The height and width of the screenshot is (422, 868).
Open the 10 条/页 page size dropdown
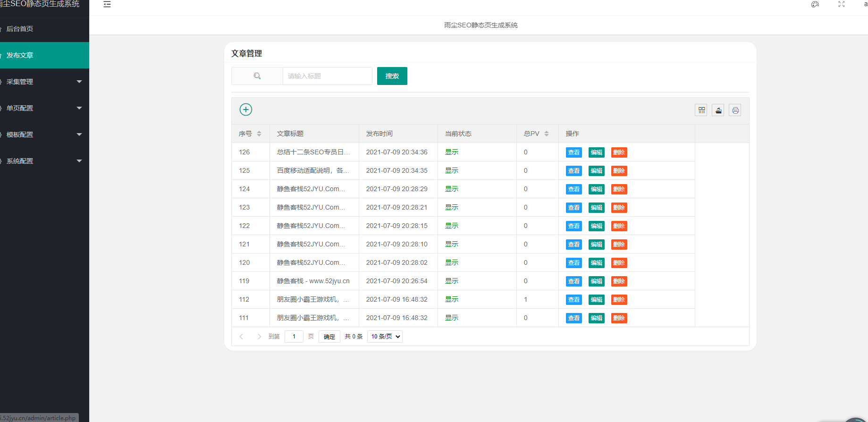[x=385, y=337]
